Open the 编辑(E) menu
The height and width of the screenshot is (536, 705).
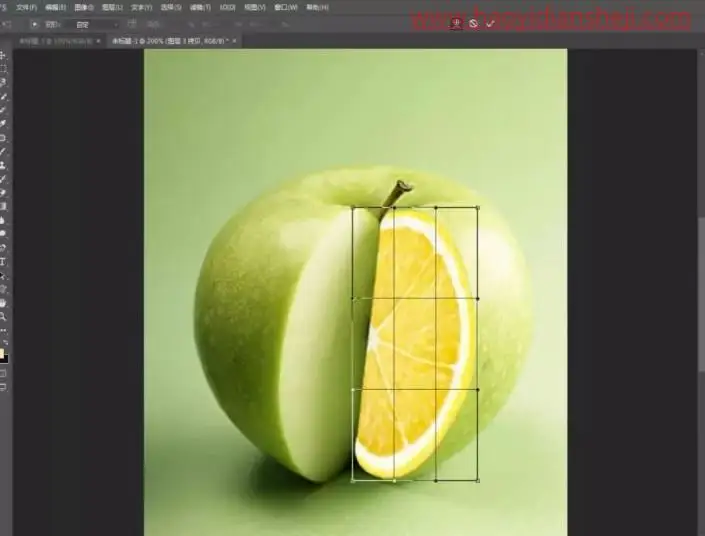[55, 8]
